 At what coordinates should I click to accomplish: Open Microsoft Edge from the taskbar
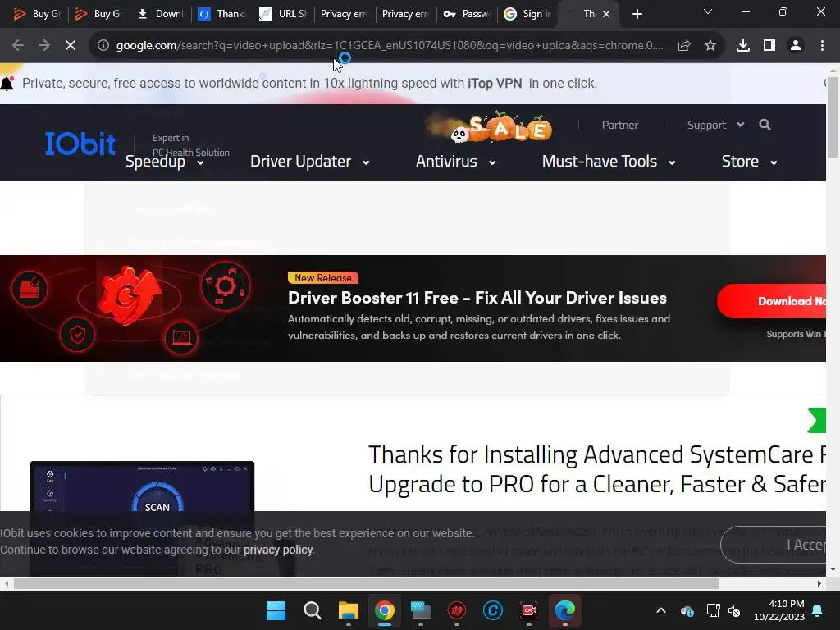coord(564,610)
